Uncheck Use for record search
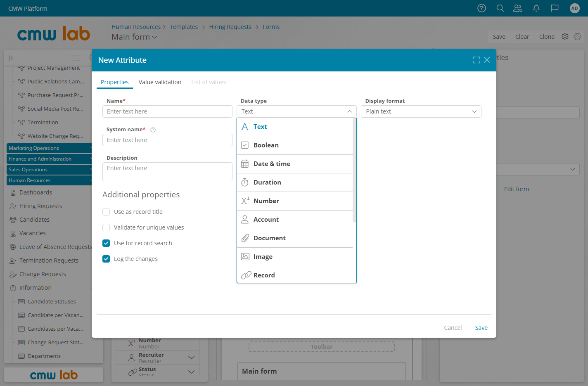This screenshot has height=386, width=588. 106,243
